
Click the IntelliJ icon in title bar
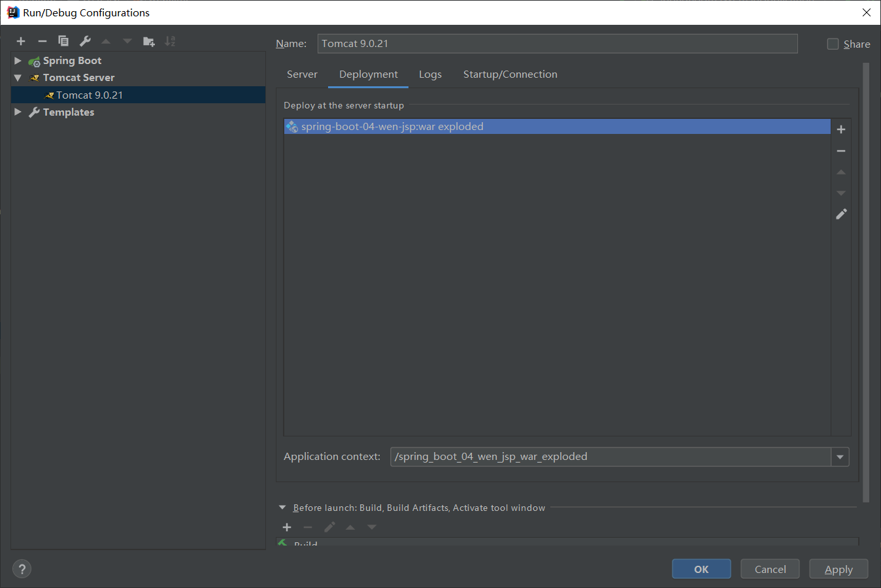[12, 12]
